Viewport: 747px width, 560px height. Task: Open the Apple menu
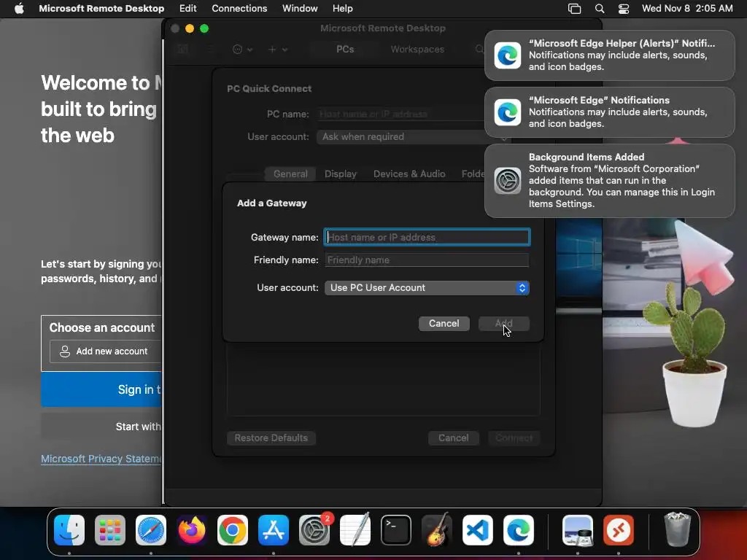click(x=19, y=9)
